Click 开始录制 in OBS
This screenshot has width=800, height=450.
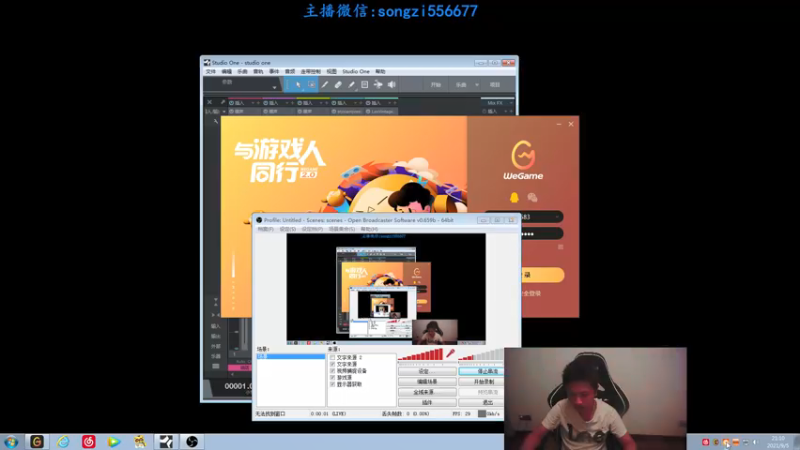(x=481, y=382)
